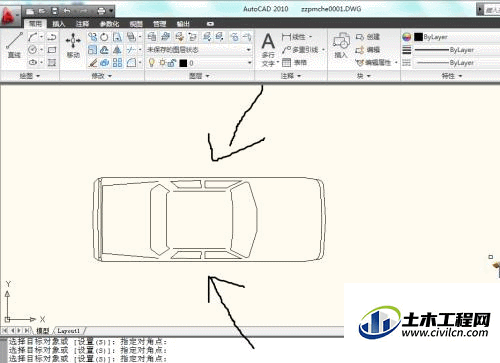Open the Layer Properties manager icon
This screenshot has height=363, width=500.
tap(152, 37)
